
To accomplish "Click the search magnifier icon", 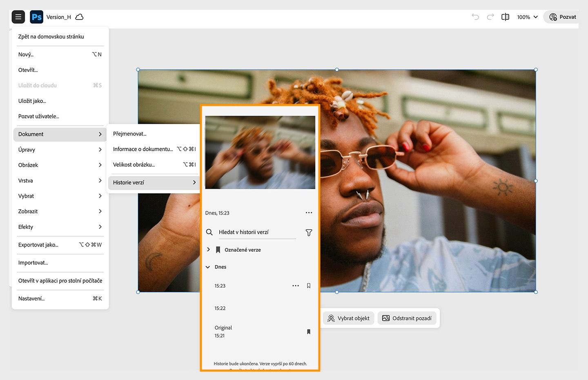I will point(209,232).
